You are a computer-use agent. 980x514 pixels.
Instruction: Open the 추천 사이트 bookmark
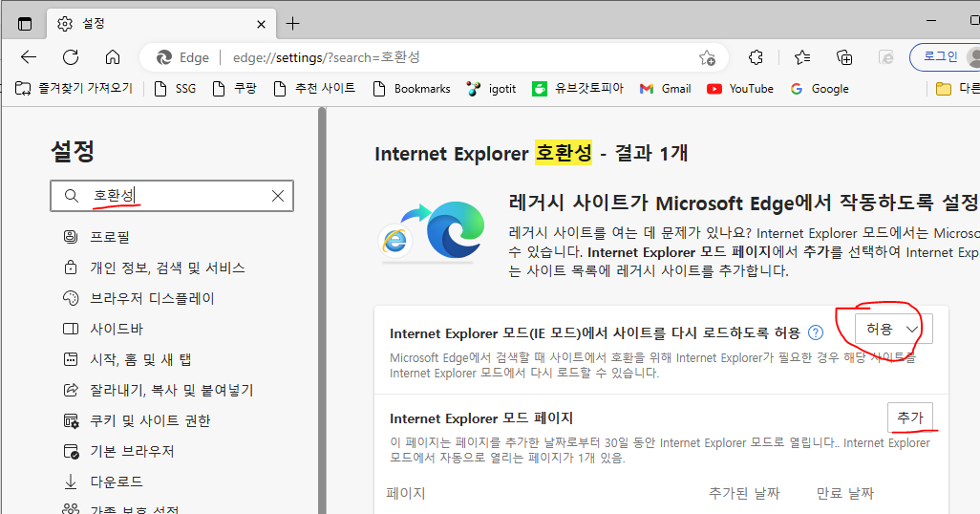point(315,89)
